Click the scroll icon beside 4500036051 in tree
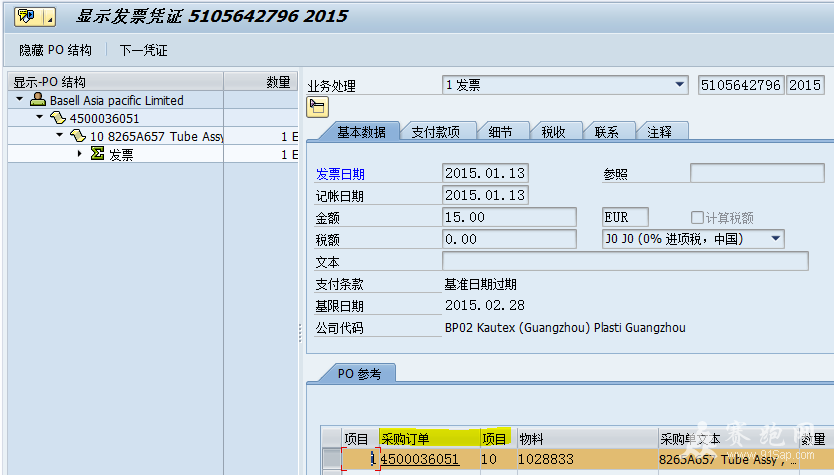The width and height of the screenshot is (834, 475). pyautogui.click(x=57, y=118)
